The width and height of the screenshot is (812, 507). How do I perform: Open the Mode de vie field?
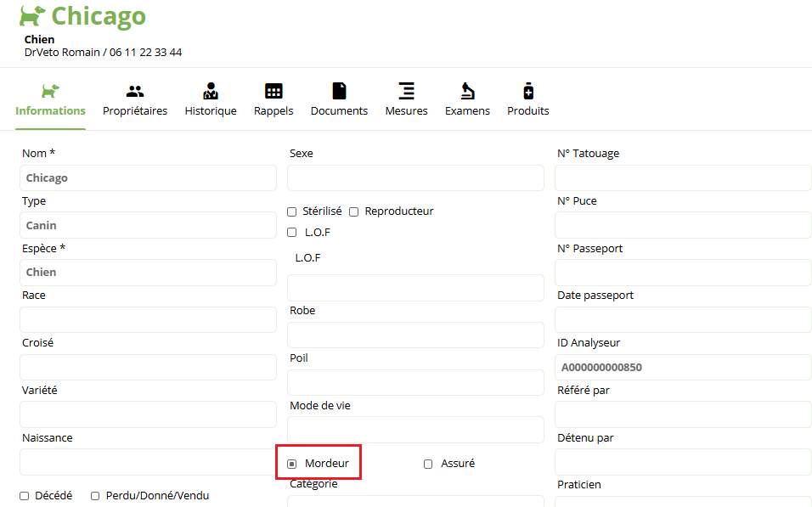(416, 430)
